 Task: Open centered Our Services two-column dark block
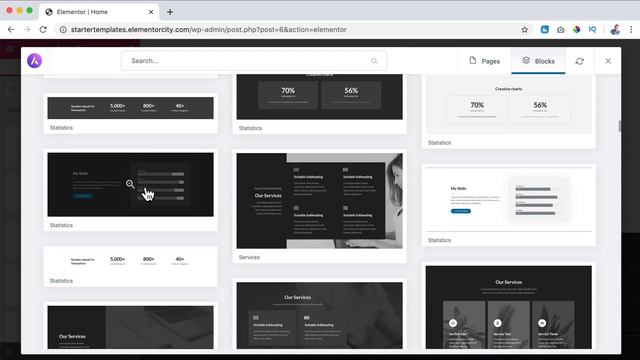[x=320, y=315]
